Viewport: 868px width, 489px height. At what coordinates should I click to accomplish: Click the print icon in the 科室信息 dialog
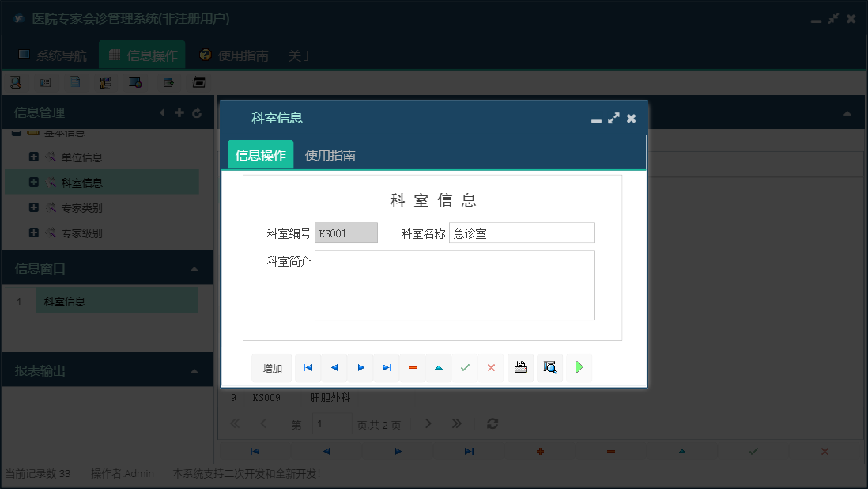[x=520, y=367]
